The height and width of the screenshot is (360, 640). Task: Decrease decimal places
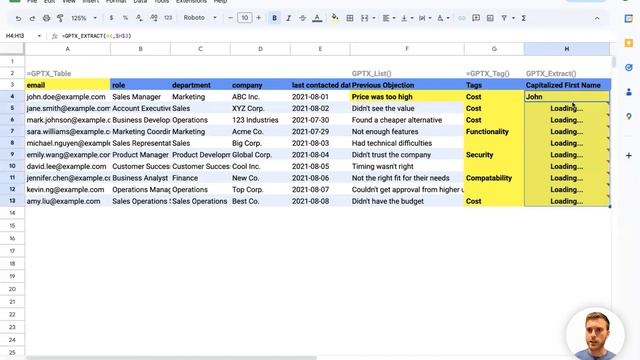click(x=139, y=18)
